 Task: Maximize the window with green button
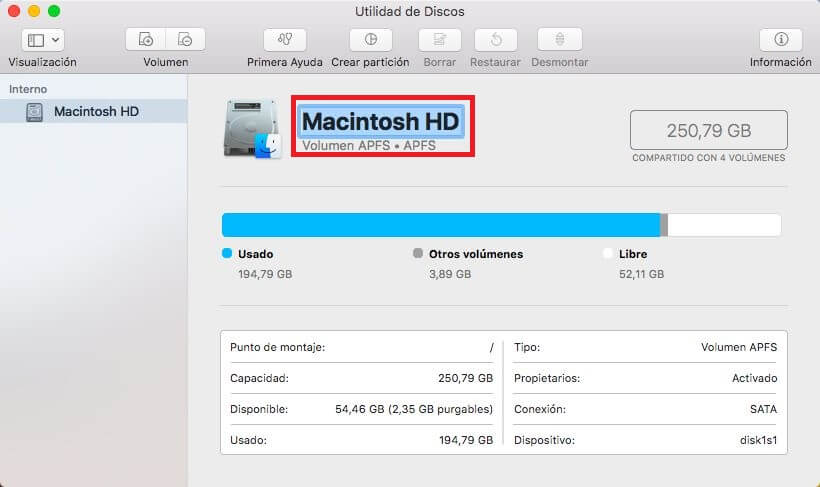point(54,11)
